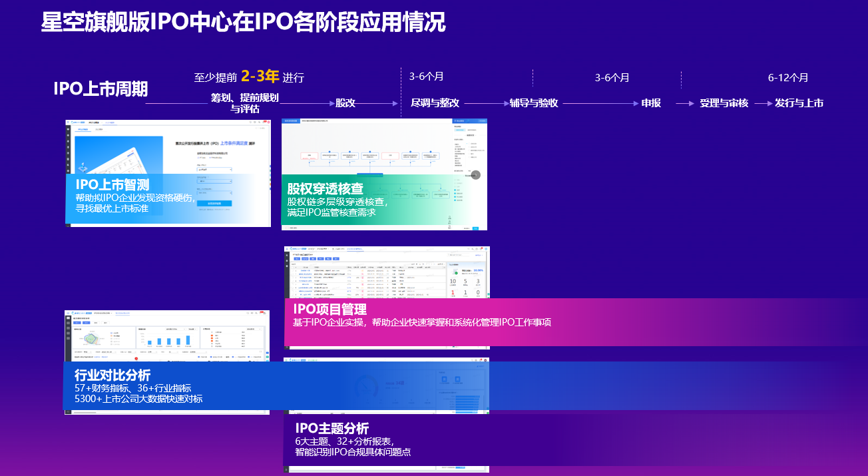Click the 辅导与验收 stage label
The image size is (868, 476).
pyautogui.click(x=533, y=103)
